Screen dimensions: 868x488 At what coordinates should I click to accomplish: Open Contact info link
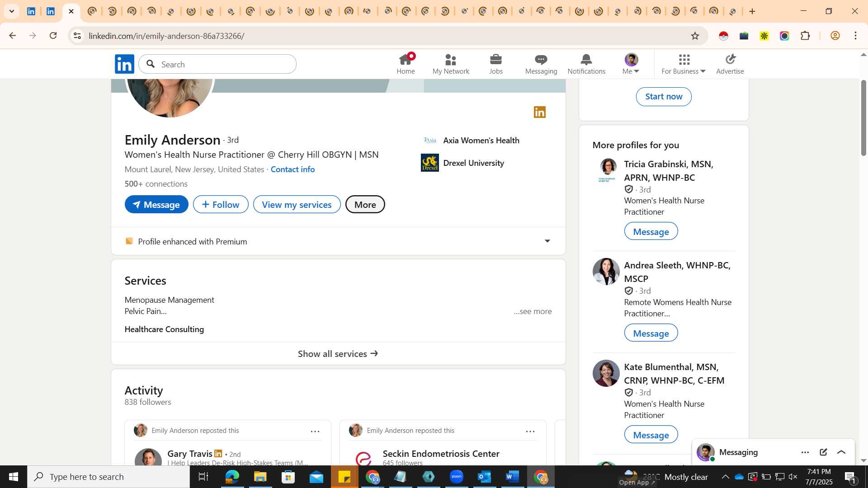[x=292, y=169]
